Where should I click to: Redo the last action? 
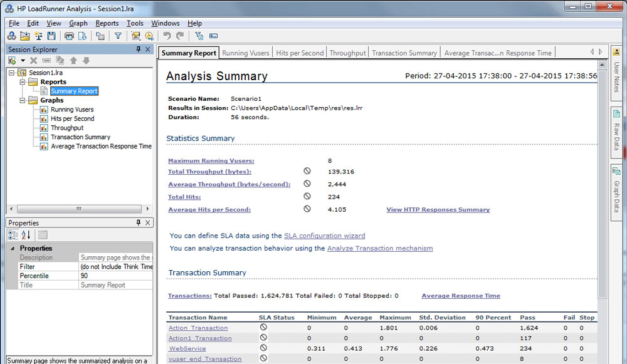(181, 36)
